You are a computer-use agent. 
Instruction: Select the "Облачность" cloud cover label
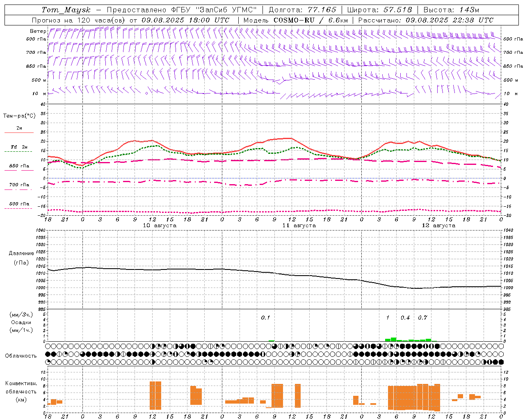coord(21,356)
